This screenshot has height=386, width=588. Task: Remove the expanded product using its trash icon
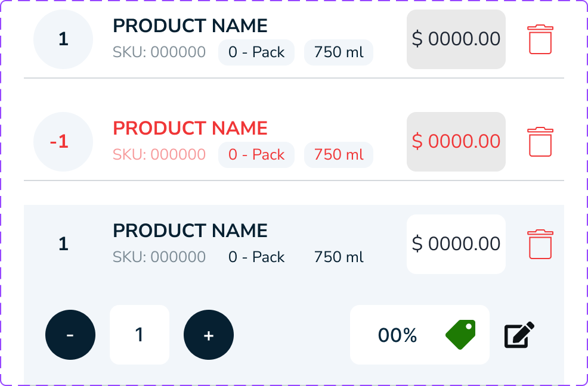coord(540,244)
